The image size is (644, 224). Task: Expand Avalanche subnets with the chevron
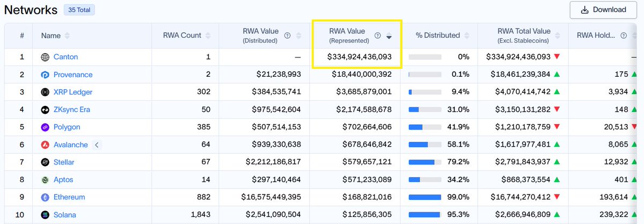(97, 144)
